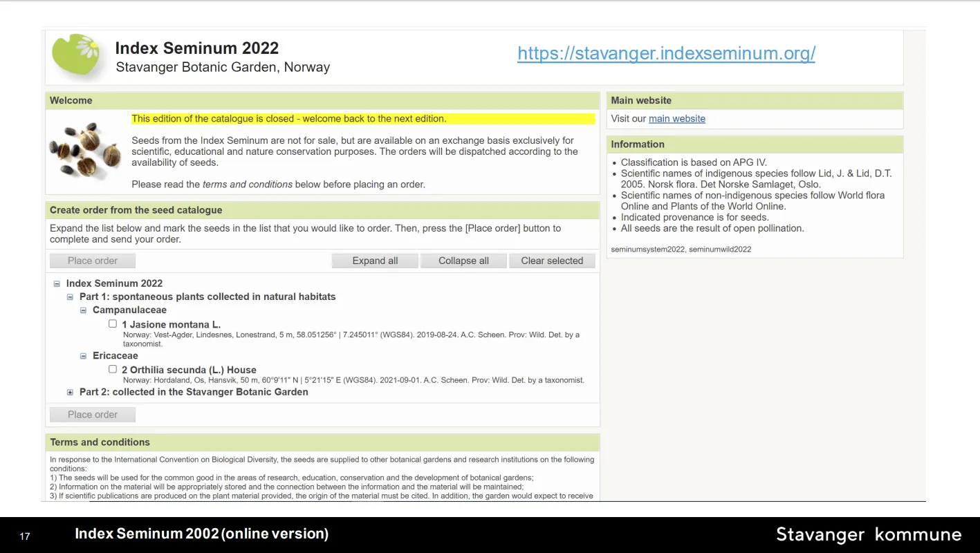Click the Clear selected button
The image size is (980, 553).
(552, 261)
